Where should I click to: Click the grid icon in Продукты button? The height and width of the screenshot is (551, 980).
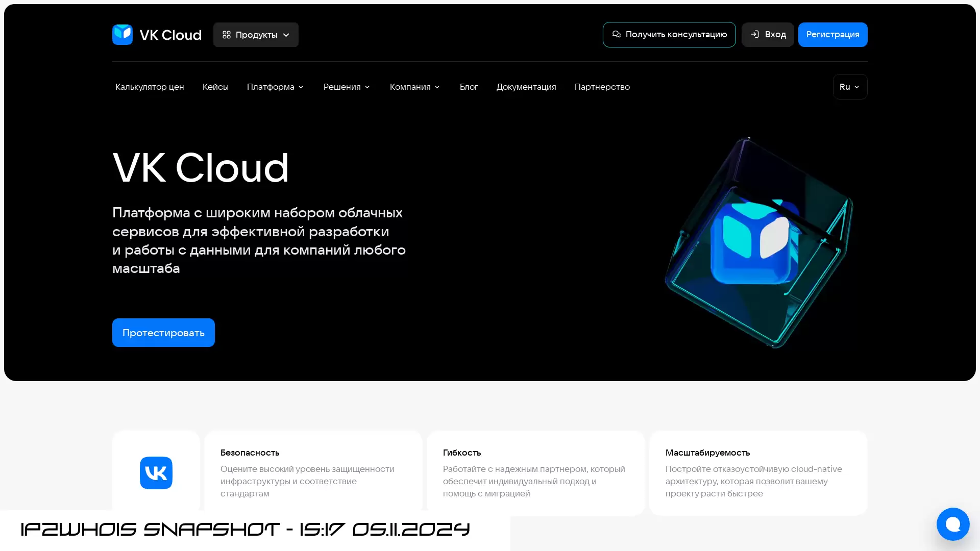227,35
